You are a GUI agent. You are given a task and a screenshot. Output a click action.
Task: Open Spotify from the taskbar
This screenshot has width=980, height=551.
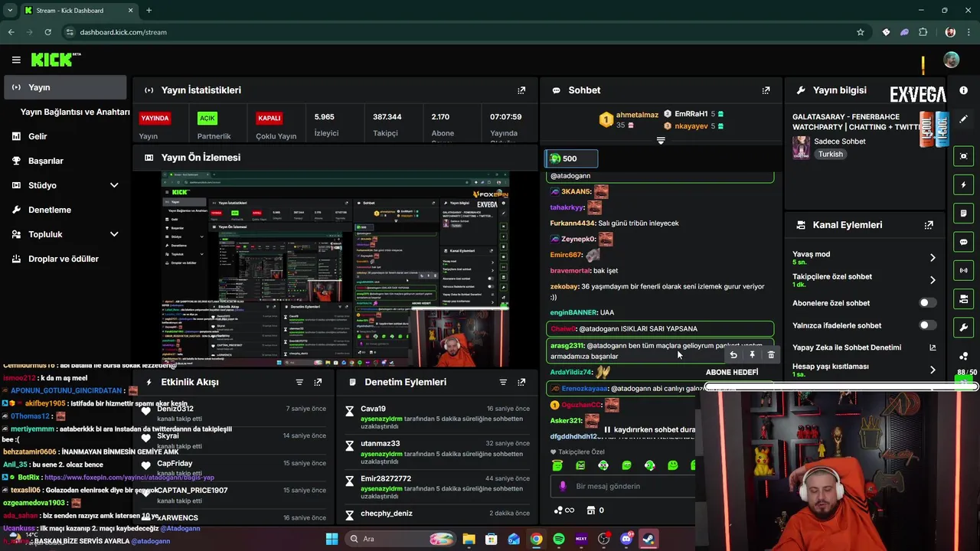pos(559,539)
